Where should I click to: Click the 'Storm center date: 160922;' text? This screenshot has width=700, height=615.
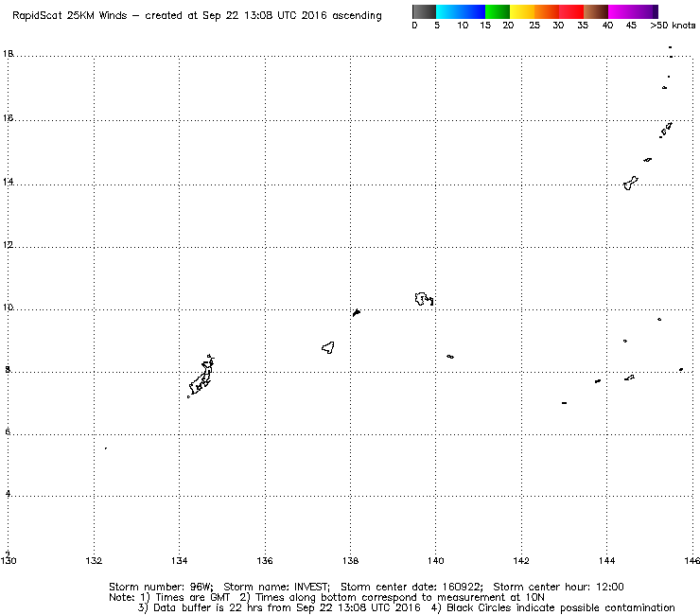[x=411, y=587]
